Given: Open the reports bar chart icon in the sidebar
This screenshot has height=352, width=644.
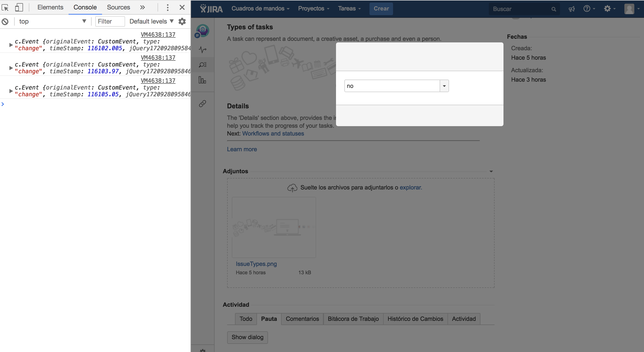Looking at the screenshot, I should tap(203, 80).
